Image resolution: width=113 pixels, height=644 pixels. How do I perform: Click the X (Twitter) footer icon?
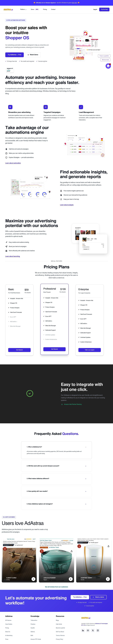[x=93, y=630]
